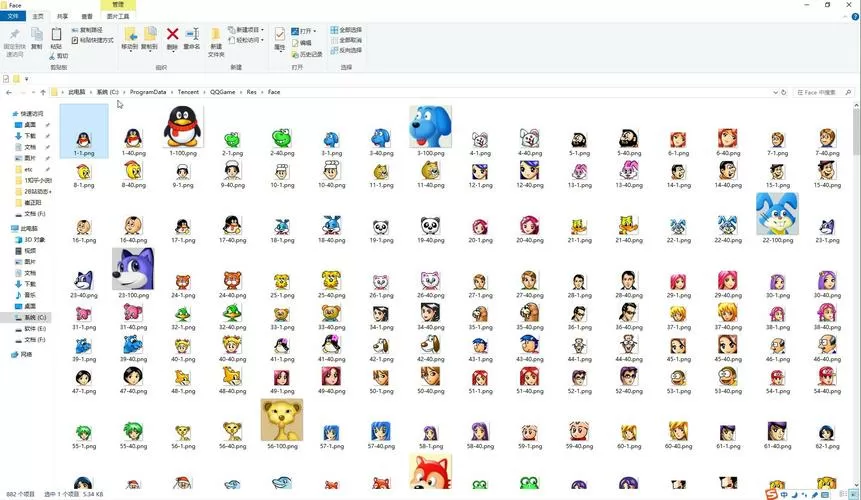
Task: Open the Quick Access Toolbar customize dropdown
Action: [x=26, y=79]
